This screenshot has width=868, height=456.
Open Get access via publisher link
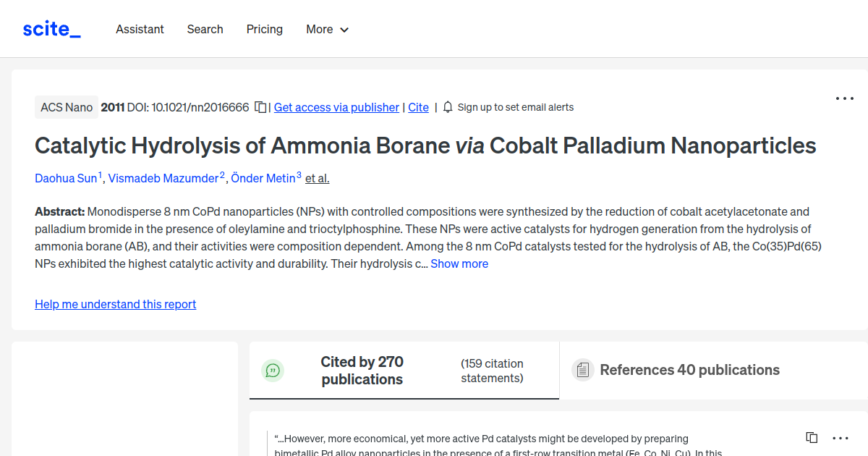[x=336, y=106]
